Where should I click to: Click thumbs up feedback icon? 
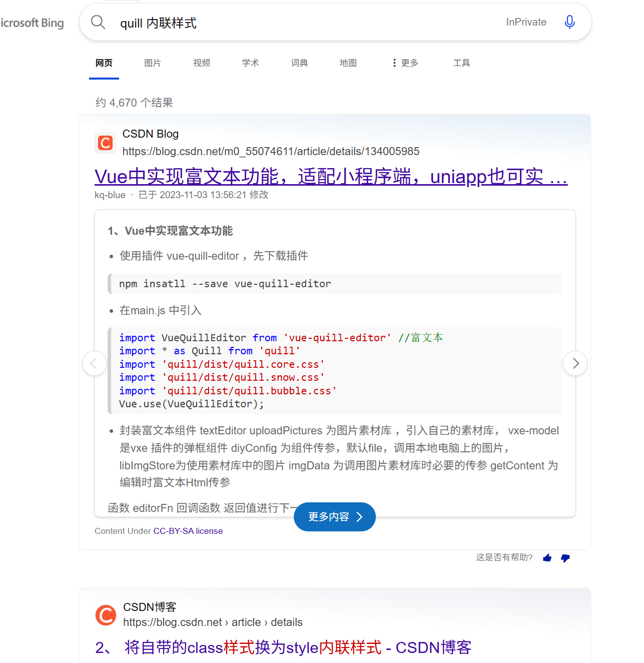coord(547,558)
